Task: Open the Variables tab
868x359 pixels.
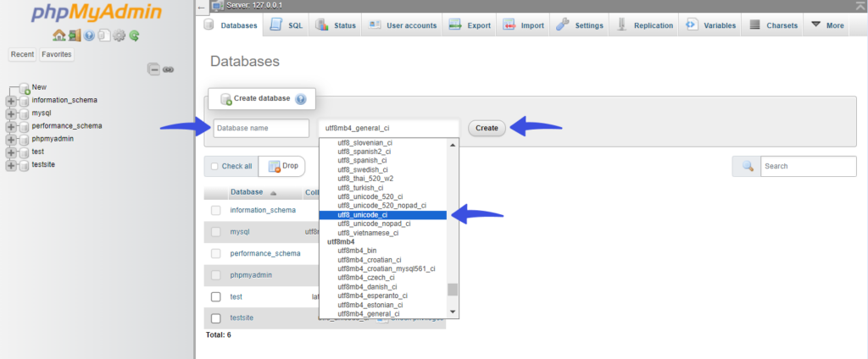Action: tap(711, 25)
